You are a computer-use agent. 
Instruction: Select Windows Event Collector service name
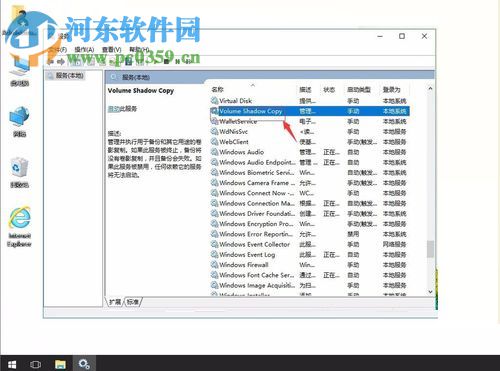254,244
